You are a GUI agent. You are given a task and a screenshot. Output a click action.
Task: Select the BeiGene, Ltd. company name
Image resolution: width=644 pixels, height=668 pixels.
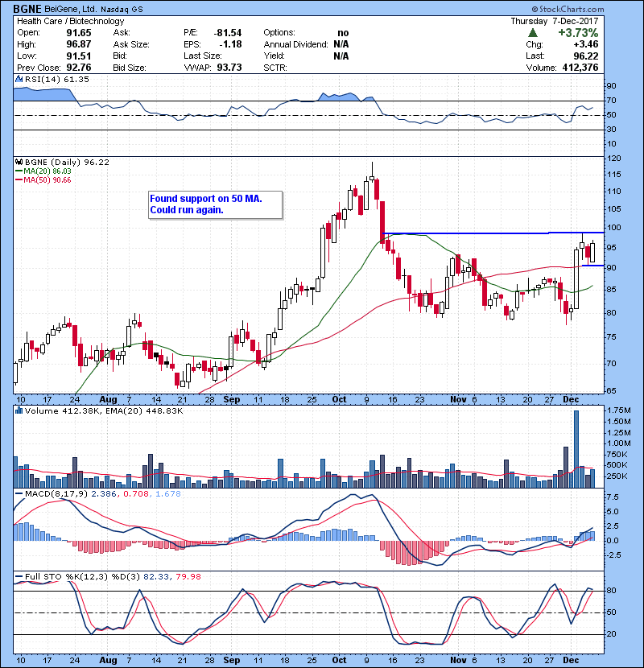(71, 9)
